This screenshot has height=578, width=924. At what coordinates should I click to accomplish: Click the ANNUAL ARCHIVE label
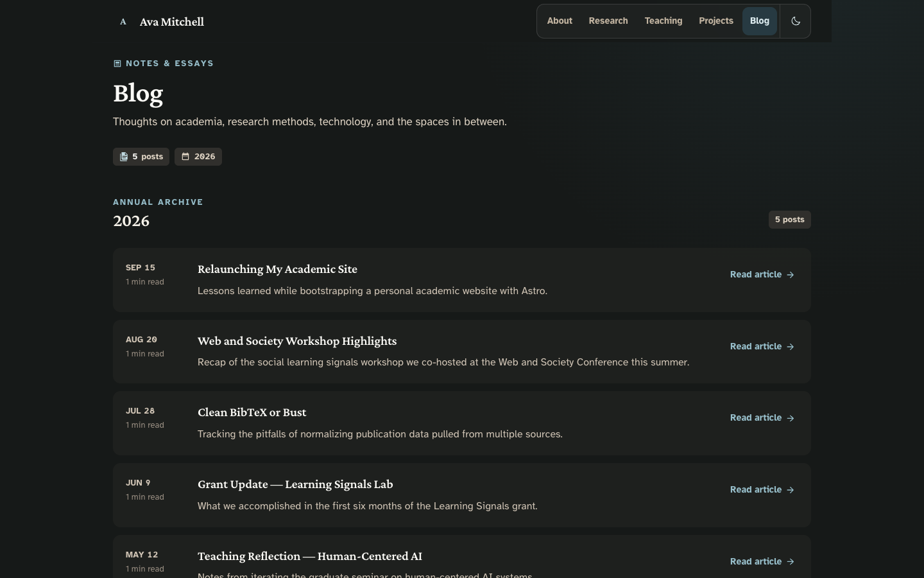(x=158, y=202)
